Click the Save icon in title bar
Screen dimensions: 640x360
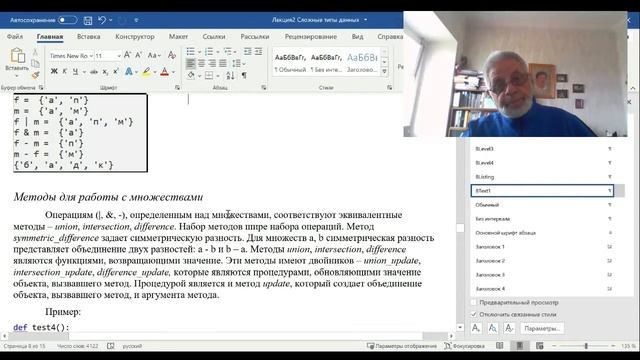click(88, 20)
